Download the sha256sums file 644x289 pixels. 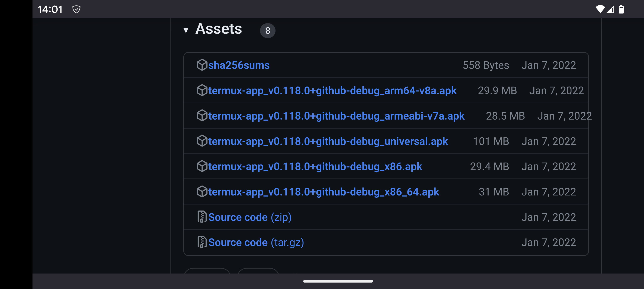239,65
